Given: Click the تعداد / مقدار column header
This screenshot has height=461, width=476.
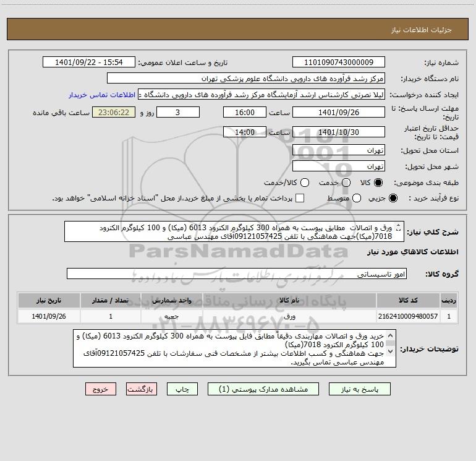Looking at the screenshot, I should [x=111, y=301].
